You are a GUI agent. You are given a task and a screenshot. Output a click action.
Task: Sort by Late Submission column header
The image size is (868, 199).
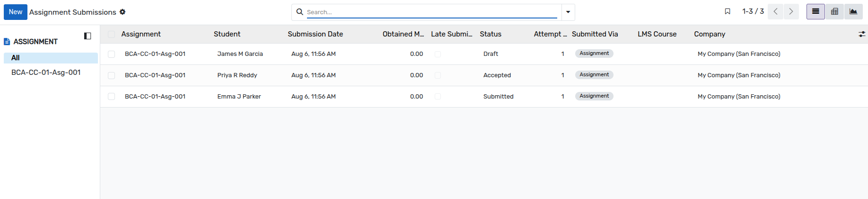[x=452, y=34]
